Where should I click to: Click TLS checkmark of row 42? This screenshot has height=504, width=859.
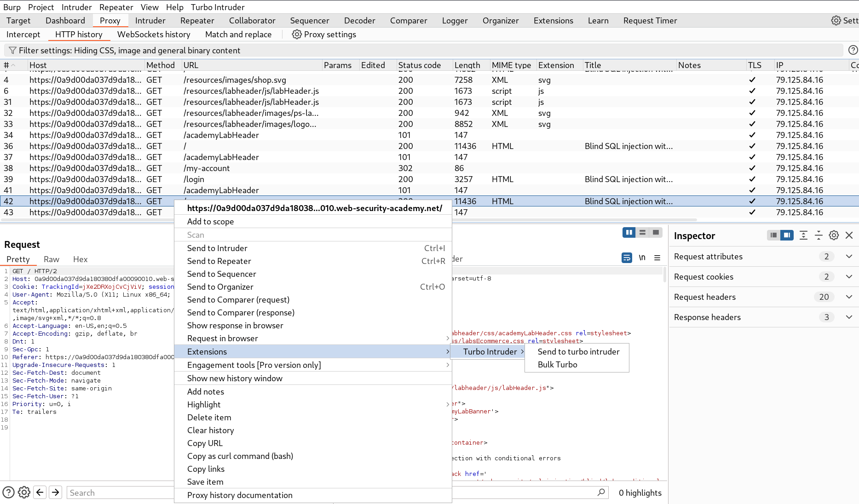[x=752, y=201]
